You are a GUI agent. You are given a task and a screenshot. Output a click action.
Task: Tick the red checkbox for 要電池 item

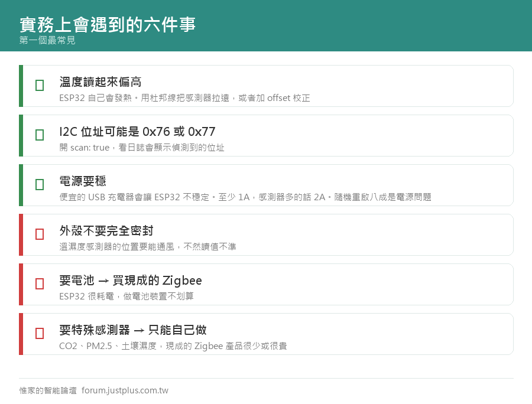(40, 284)
